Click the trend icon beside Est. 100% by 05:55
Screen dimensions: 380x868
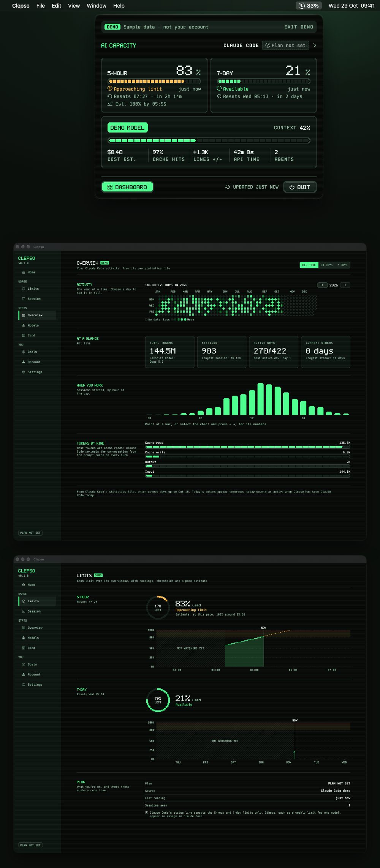110,104
